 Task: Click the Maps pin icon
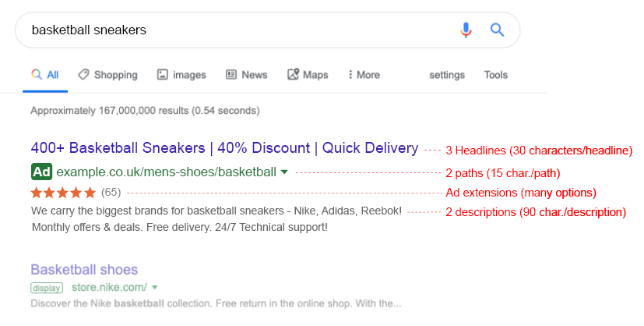tap(294, 74)
